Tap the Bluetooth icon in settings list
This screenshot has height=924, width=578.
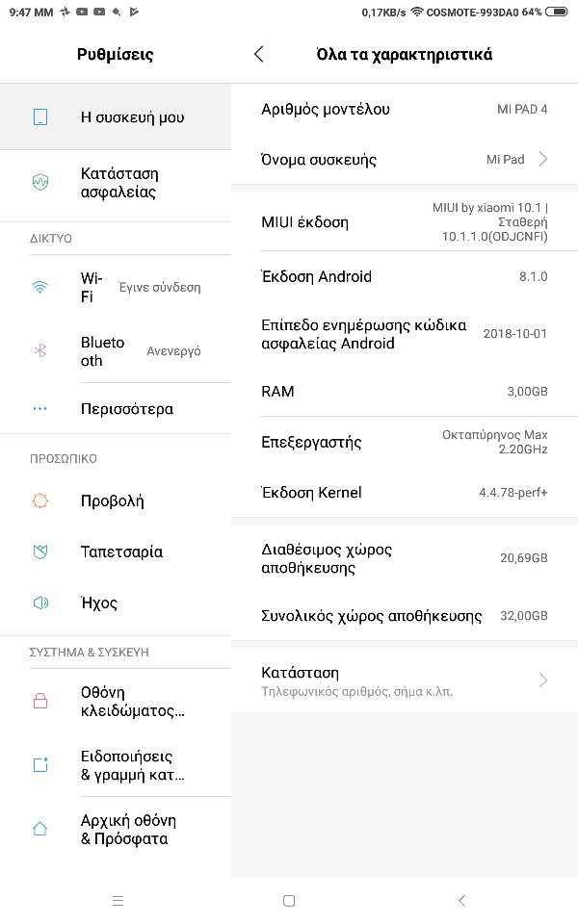[x=40, y=350]
